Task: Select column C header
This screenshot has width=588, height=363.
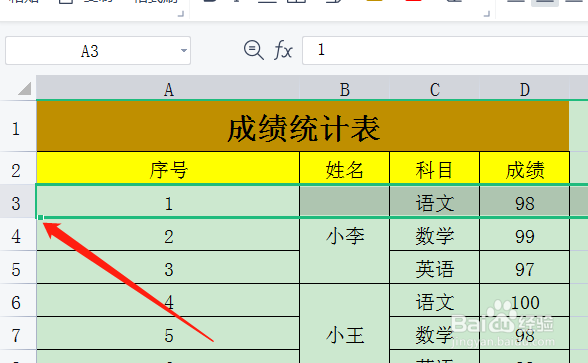Action: click(435, 89)
